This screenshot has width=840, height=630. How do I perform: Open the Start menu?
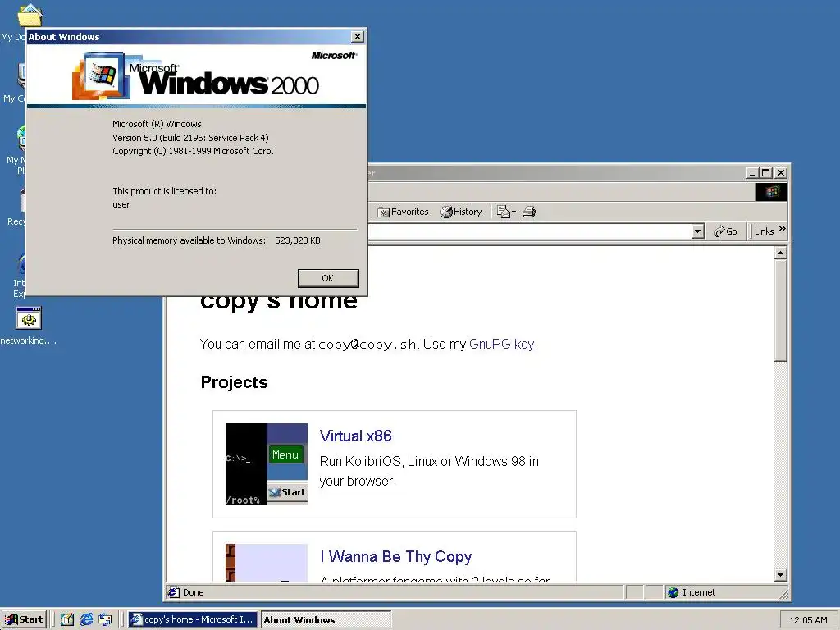pyautogui.click(x=24, y=619)
